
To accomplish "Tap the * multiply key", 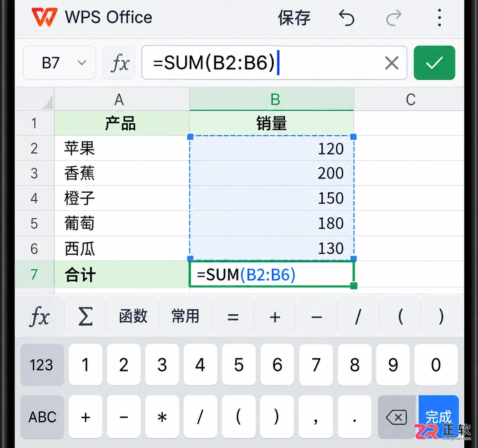I will [x=162, y=417].
